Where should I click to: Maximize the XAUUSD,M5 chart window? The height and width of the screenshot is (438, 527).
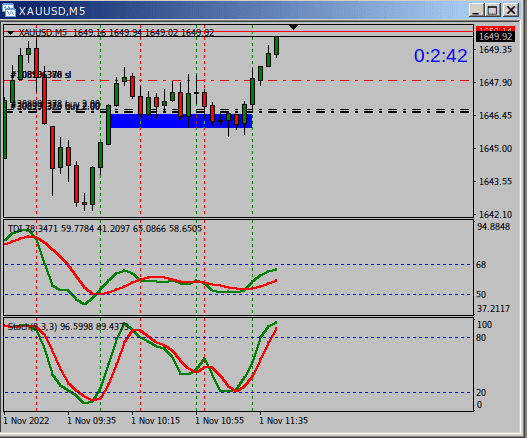[x=493, y=10]
